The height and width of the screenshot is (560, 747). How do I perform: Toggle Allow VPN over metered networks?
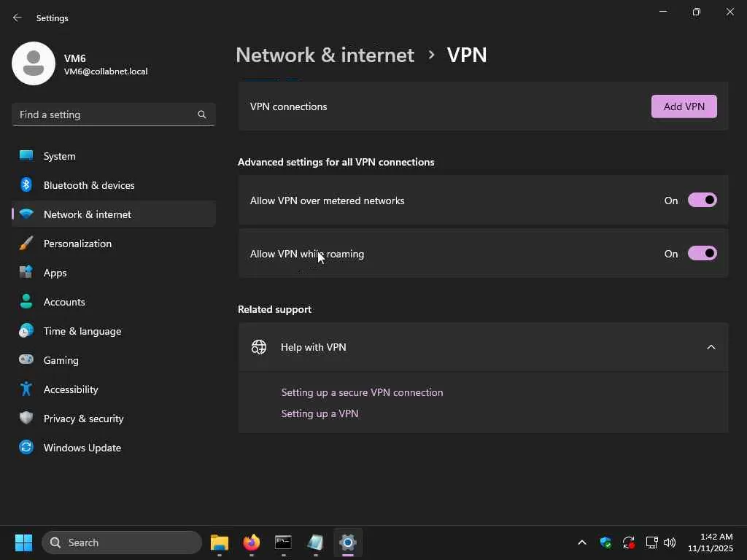[x=702, y=201]
